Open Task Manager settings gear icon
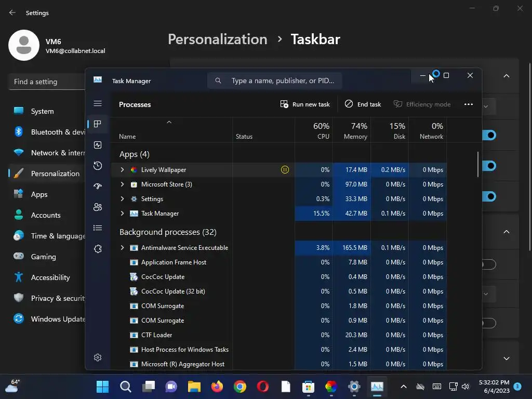 tap(98, 357)
